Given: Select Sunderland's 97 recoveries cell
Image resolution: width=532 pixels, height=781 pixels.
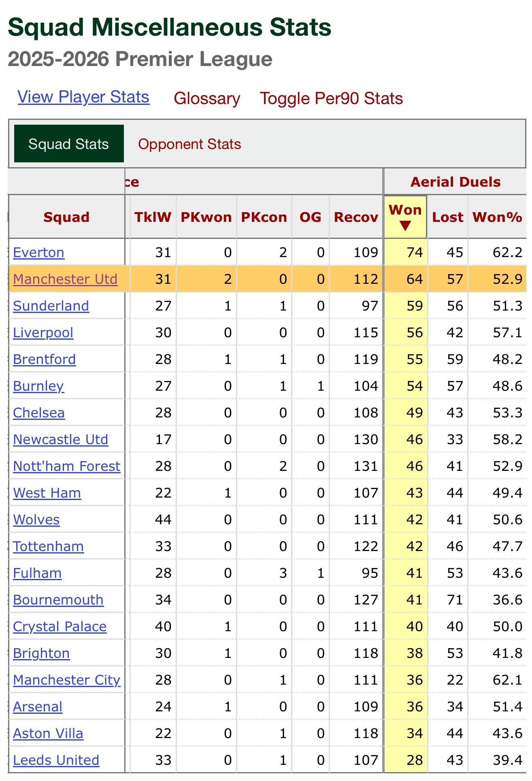Looking at the screenshot, I should point(356,306).
